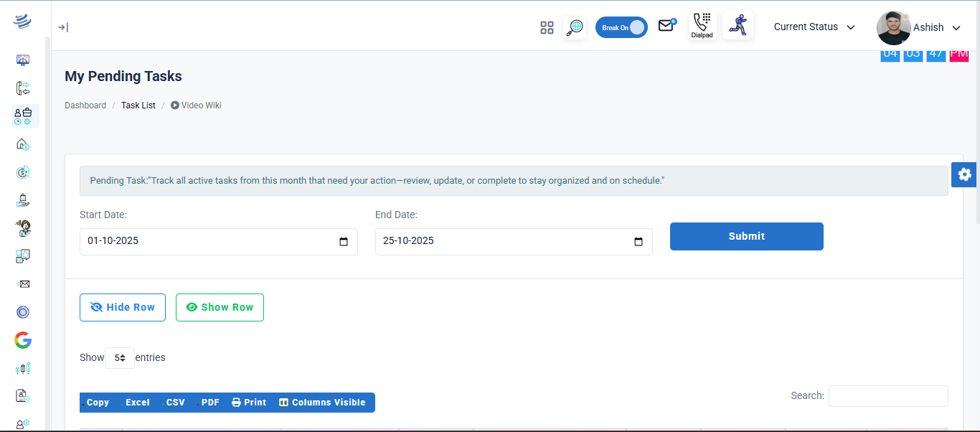Click inside the Search input field

(888, 395)
